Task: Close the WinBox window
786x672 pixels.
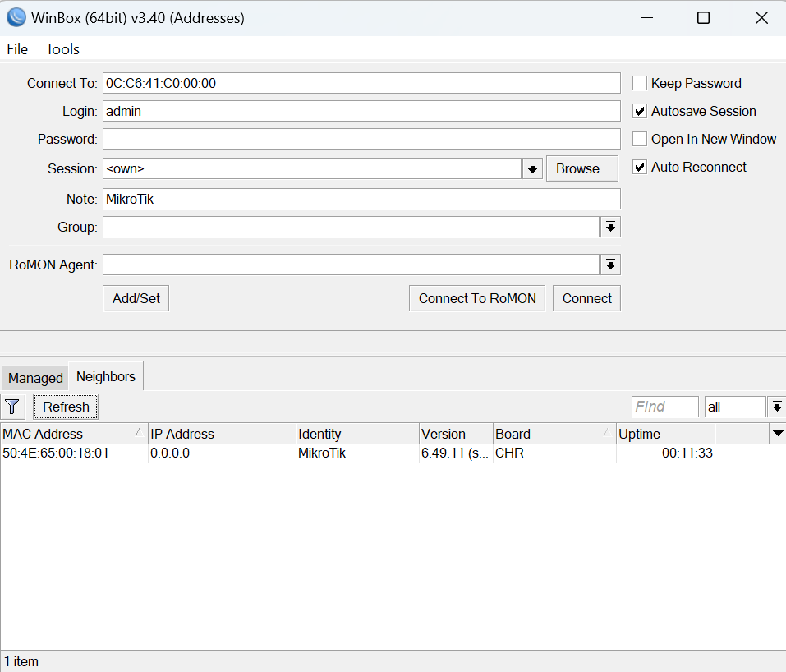Action: click(x=761, y=17)
